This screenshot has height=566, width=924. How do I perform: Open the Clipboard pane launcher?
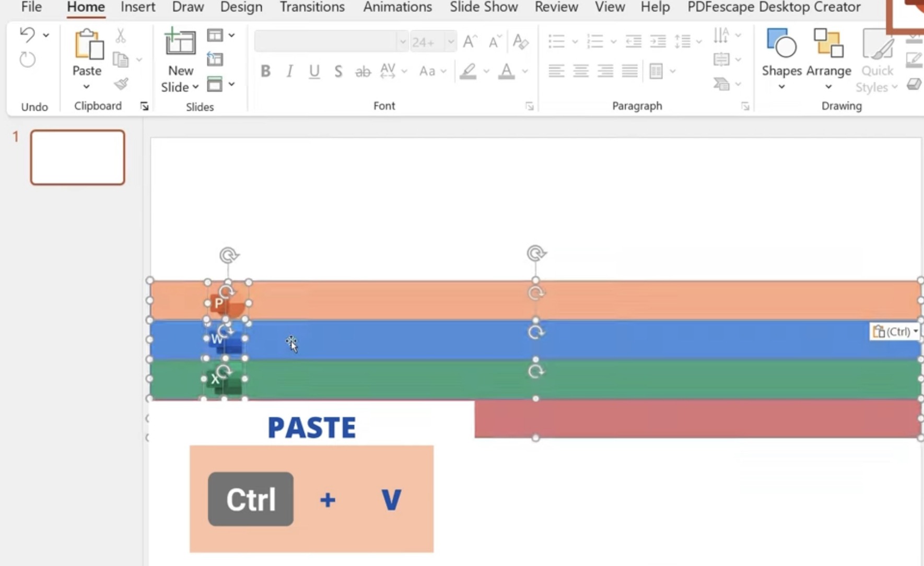(x=145, y=107)
